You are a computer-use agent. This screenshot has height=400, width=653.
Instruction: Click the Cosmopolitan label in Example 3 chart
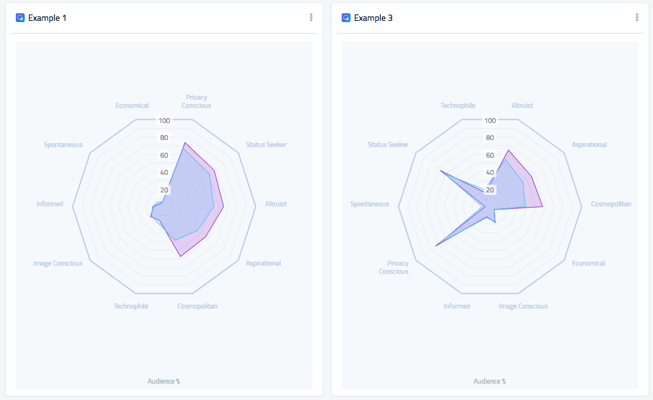pyautogui.click(x=611, y=204)
